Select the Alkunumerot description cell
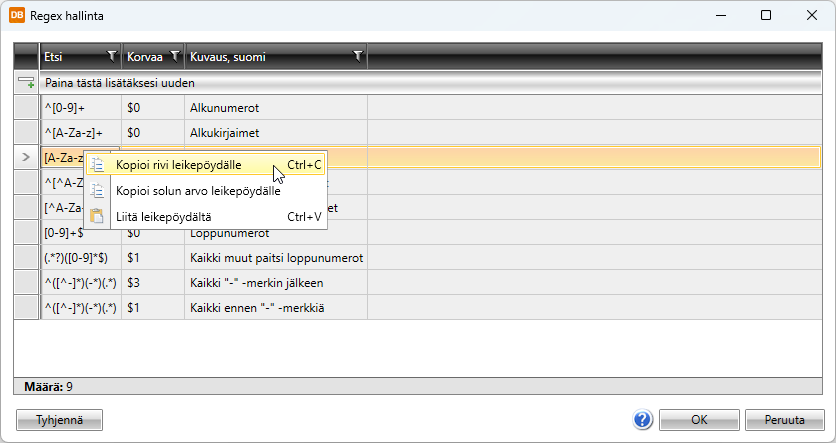Image resolution: width=836 pixels, height=443 pixels. (275, 107)
